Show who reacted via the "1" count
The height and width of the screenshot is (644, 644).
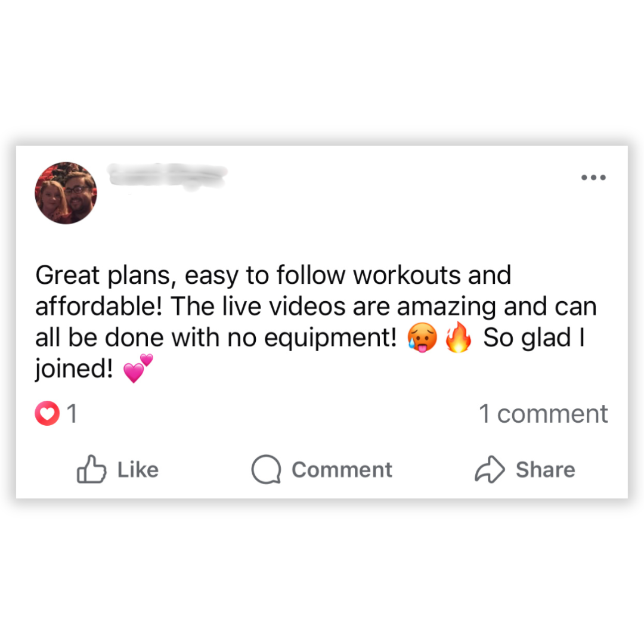pyautogui.click(x=72, y=413)
